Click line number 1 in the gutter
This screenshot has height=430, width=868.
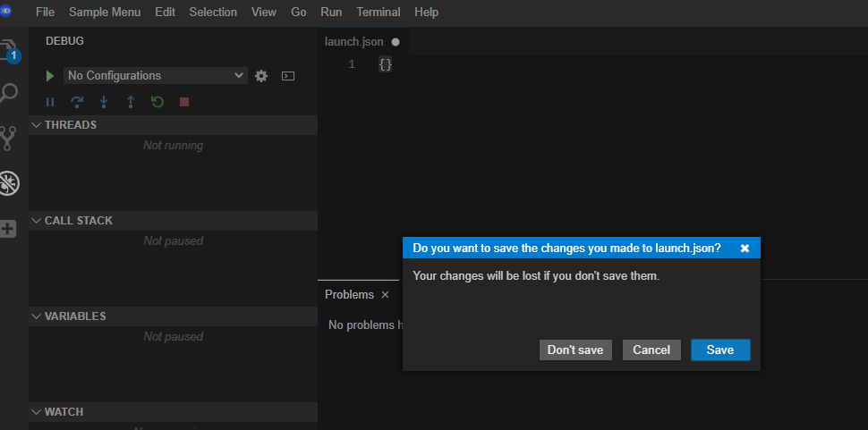352,64
